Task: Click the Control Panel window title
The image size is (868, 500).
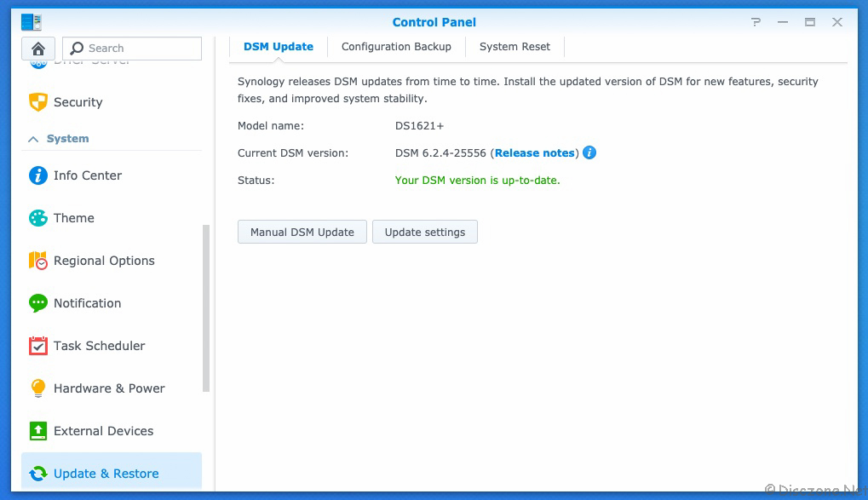Action: coord(434,22)
